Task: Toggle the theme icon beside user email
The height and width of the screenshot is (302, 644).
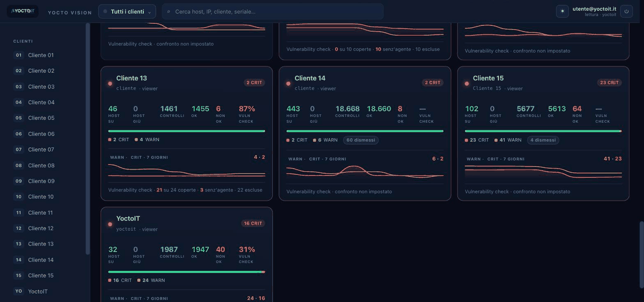Action: coord(562,11)
